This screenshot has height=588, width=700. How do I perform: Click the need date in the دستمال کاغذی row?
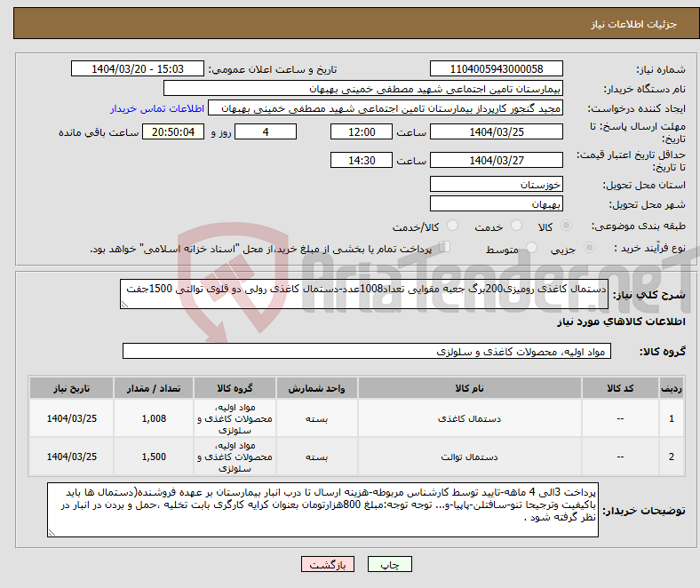[x=71, y=418]
